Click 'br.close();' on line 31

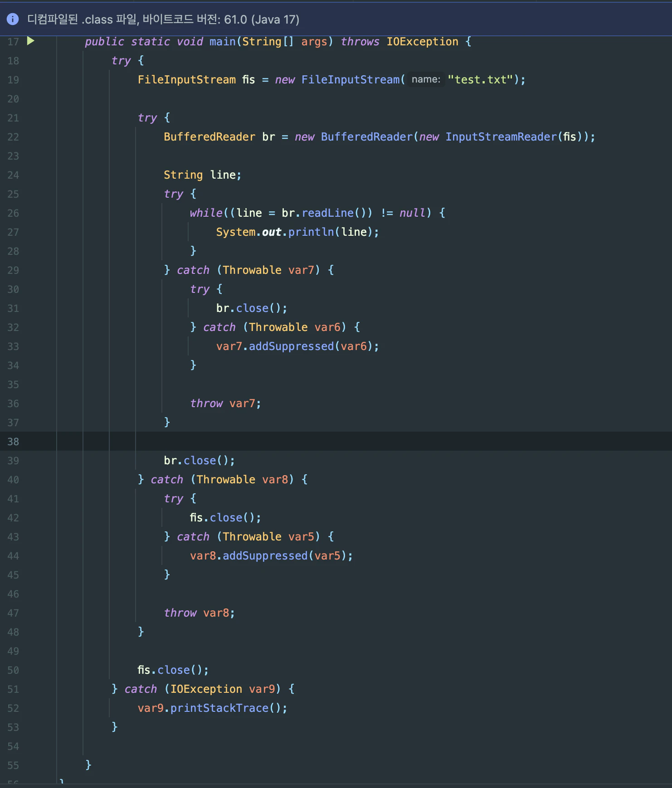(252, 308)
